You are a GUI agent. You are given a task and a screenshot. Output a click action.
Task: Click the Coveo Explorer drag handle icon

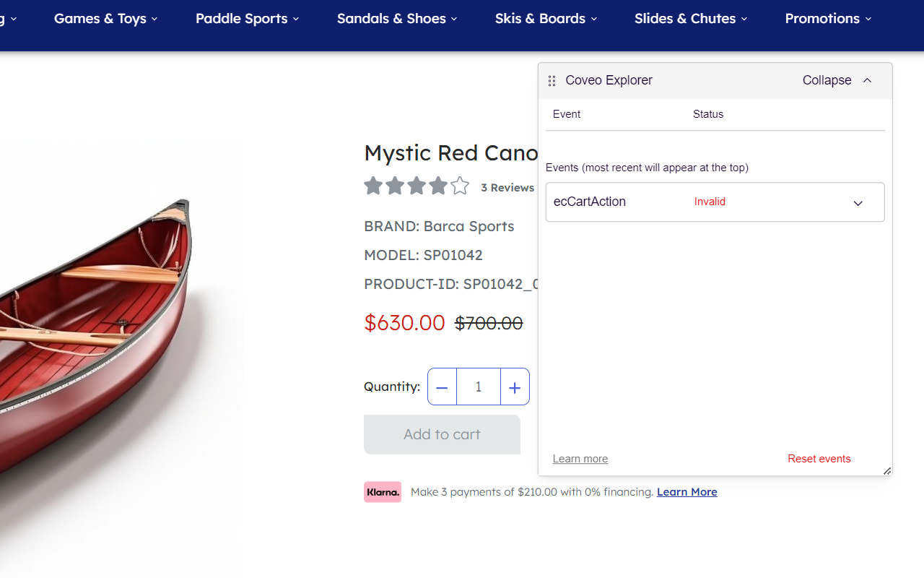552,81
